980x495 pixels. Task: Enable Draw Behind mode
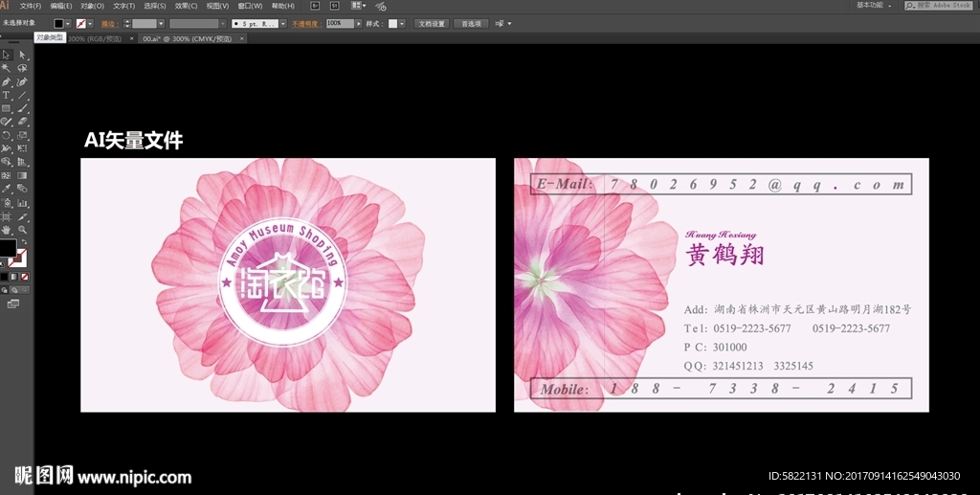click(14, 290)
